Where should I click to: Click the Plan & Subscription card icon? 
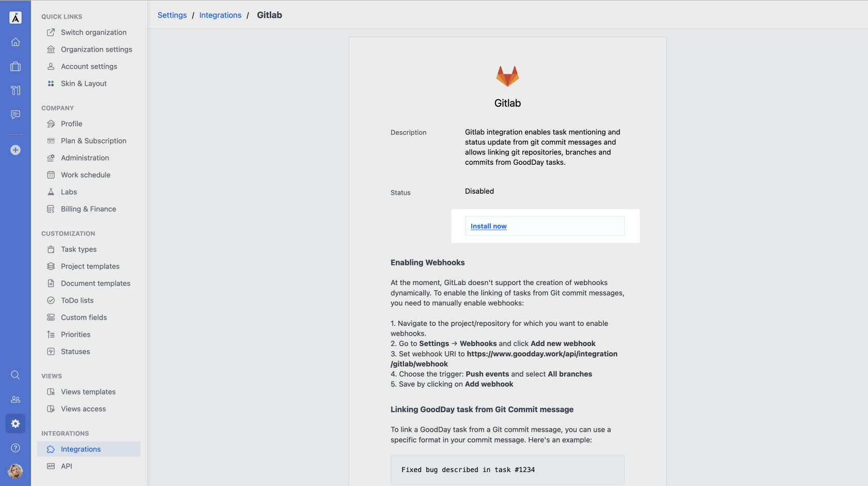coord(51,140)
